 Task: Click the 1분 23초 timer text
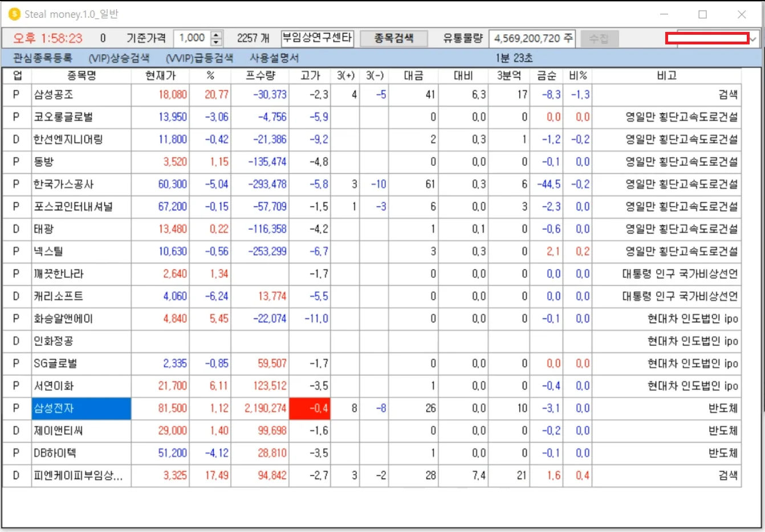[x=514, y=58]
